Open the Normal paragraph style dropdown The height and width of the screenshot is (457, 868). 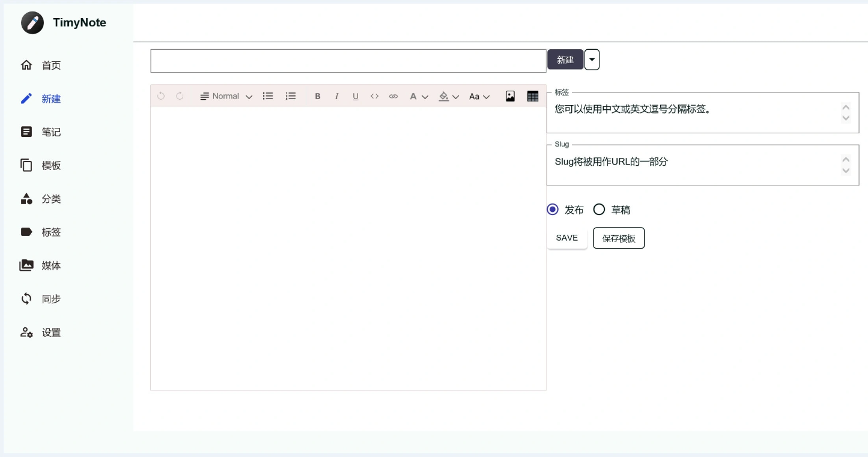pyautogui.click(x=226, y=96)
